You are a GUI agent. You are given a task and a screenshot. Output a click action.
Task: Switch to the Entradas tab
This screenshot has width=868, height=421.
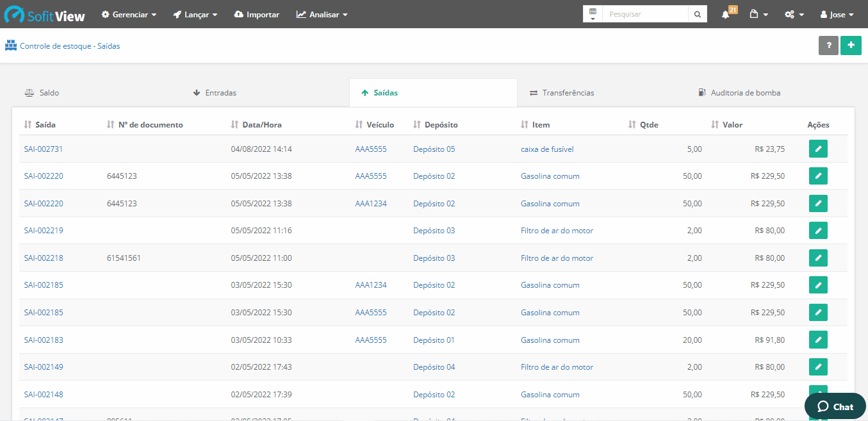215,93
